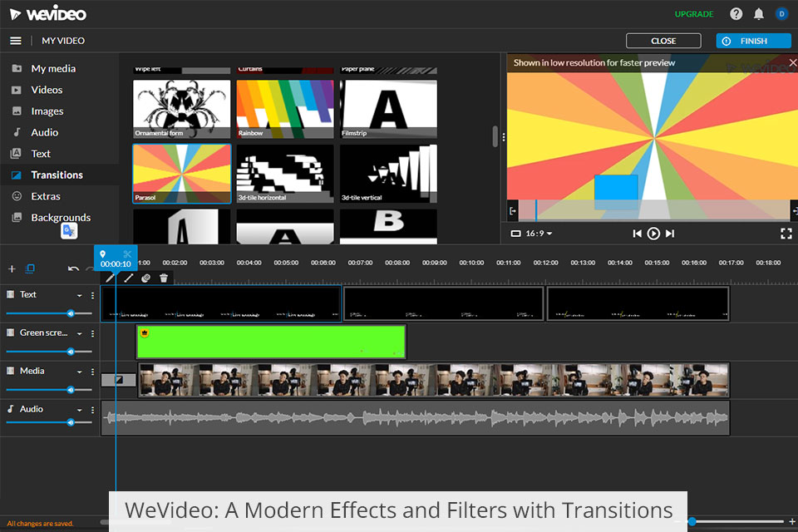Click the timeline zoom in plus
Viewport: 798px width, 532px height.
(x=792, y=521)
